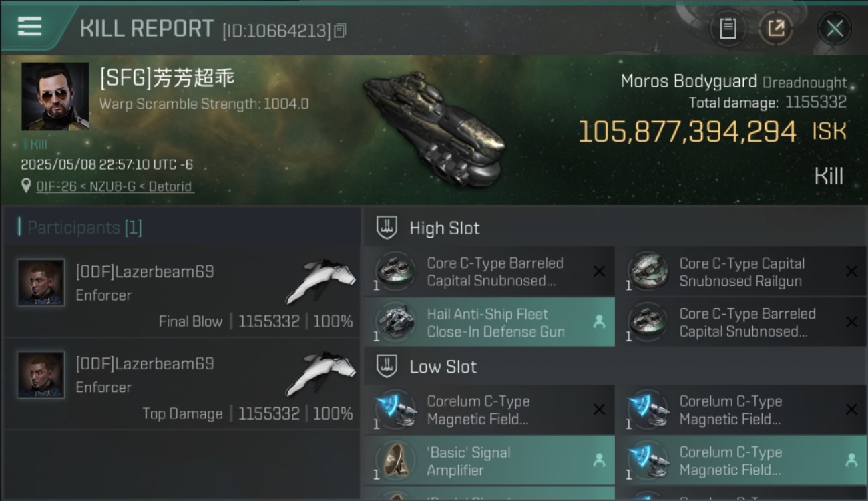
Task: Select Core C-Type Capital Snubnosed Railgun
Action: (741, 272)
